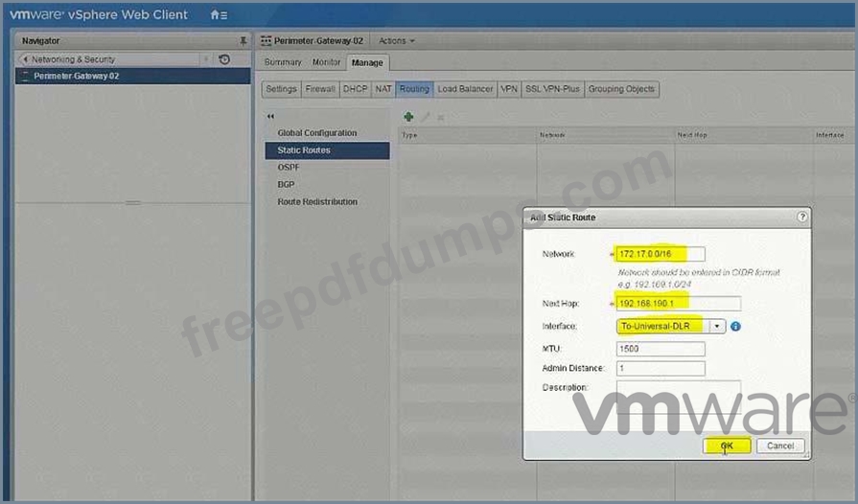Open the navigation history icon
The image size is (858, 504).
pos(224,59)
